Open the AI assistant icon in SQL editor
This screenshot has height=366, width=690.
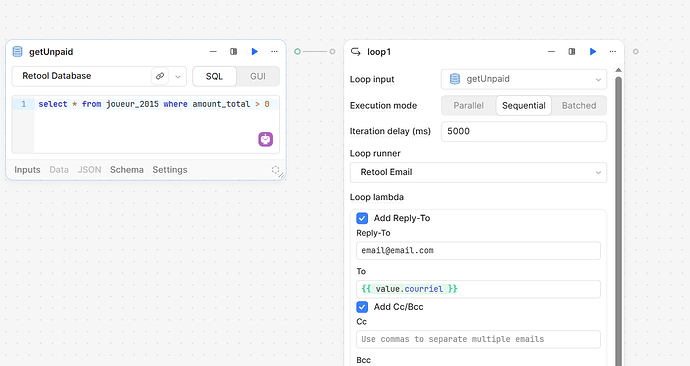pyautogui.click(x=265, y=139)
